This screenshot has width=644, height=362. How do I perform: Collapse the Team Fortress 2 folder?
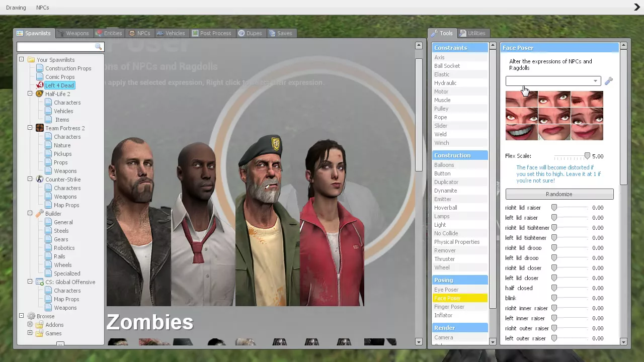point(30,128)
